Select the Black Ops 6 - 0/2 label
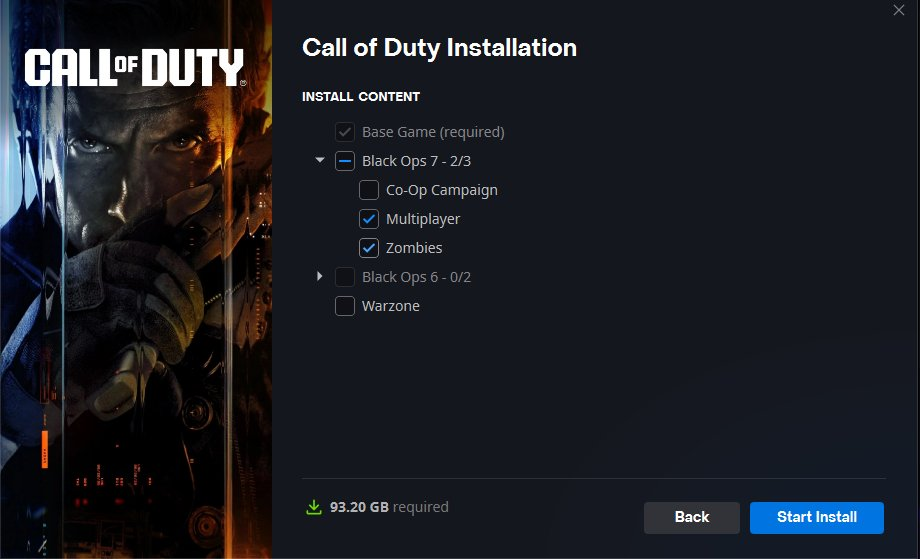The height and width of the screenshot is (559, 920). pyautogui.click(x=416, y=277)
